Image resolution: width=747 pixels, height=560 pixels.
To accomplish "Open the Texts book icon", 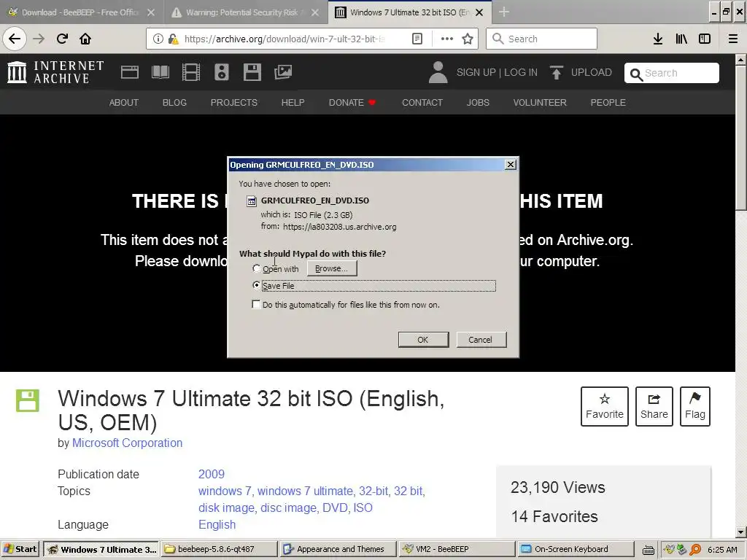I will 160,72.
